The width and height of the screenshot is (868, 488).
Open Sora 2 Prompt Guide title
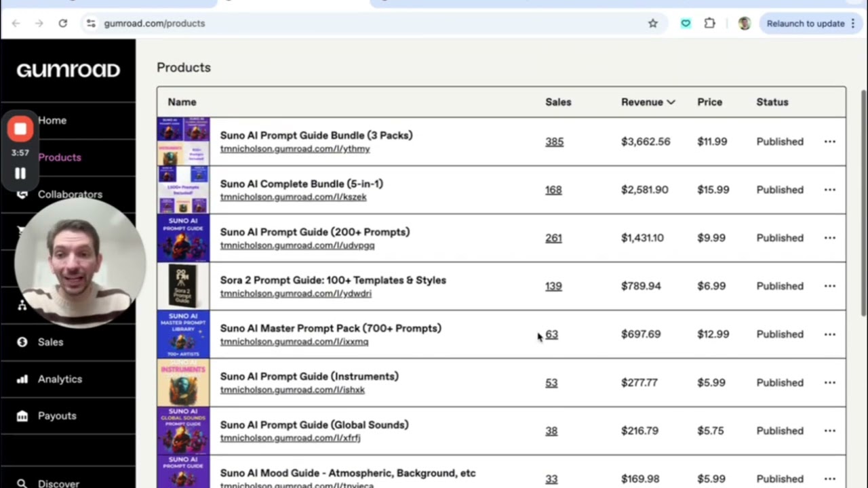tap(333, 280)
